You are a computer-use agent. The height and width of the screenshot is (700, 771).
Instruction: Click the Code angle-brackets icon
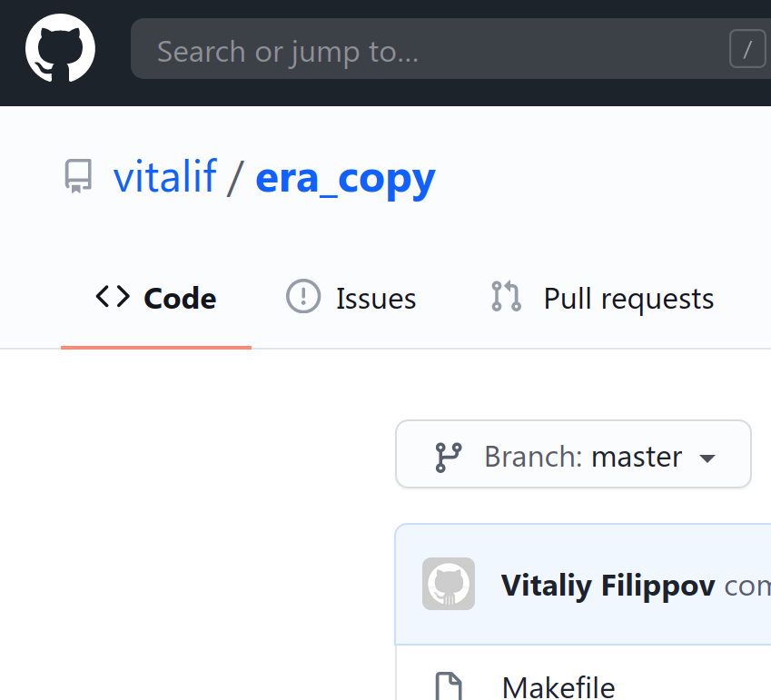click(x=114, y=297)
